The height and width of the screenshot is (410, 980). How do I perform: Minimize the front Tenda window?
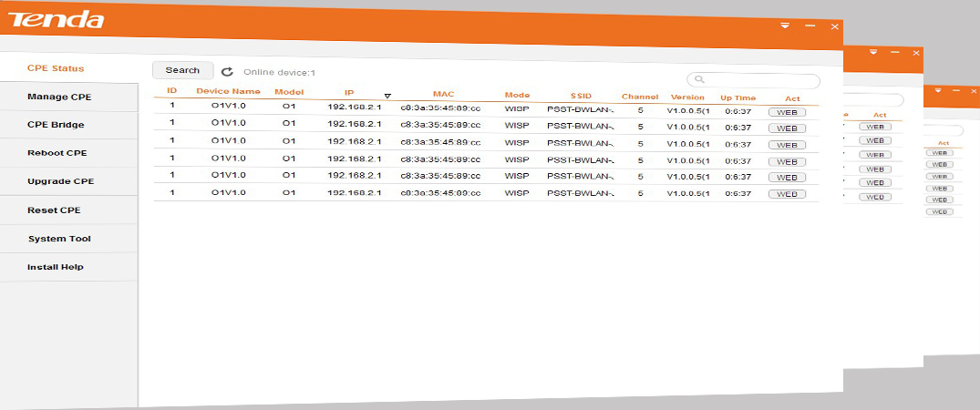coord(810,26)
